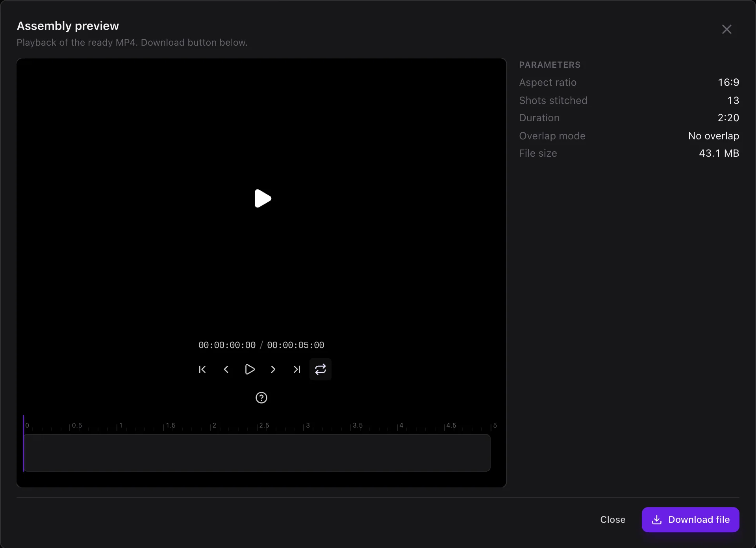Click the Close button
Viewport: 756px width, 548px height.
(x=613, y=520)
